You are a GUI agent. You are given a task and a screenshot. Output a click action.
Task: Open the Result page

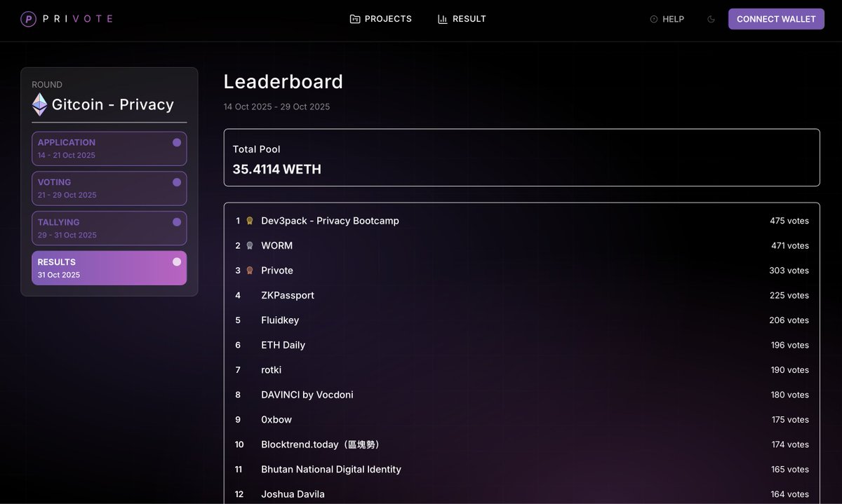coord(462,19)
